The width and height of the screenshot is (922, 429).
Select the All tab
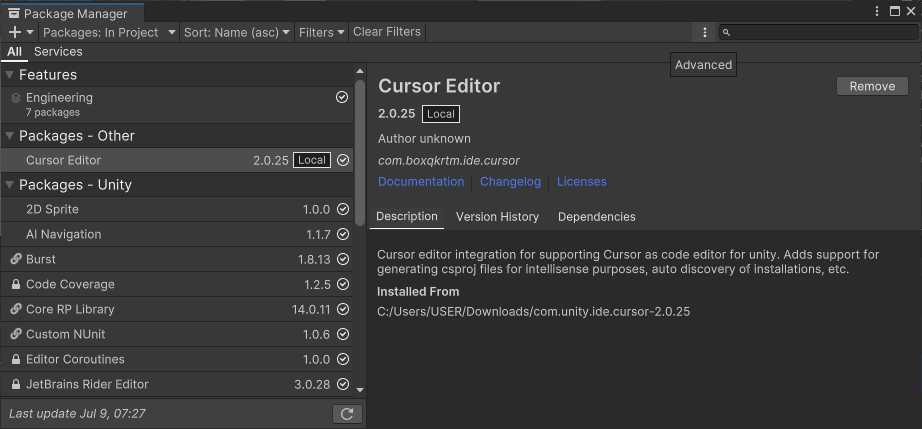pyautogui.click(x=15, y=52)
